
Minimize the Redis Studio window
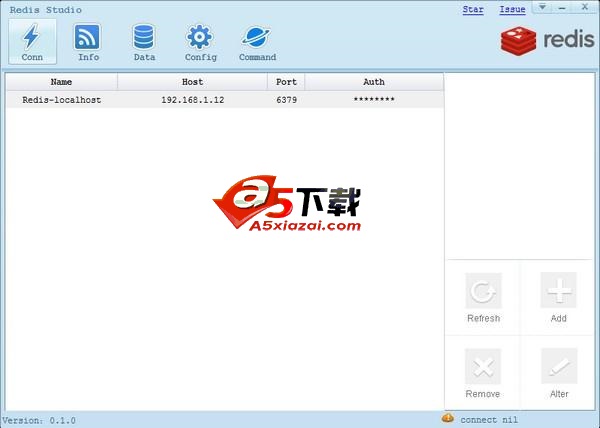tap(562, 8)
